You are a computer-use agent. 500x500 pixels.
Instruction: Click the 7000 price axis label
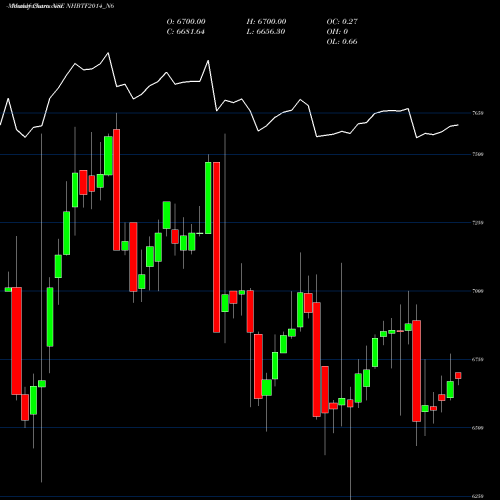click(478, 291)
